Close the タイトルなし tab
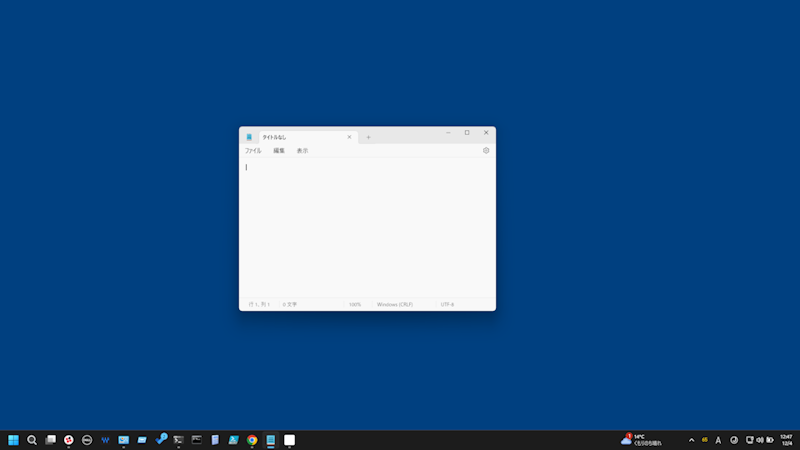This screenshot has width=800, height=450. [349, 137]
